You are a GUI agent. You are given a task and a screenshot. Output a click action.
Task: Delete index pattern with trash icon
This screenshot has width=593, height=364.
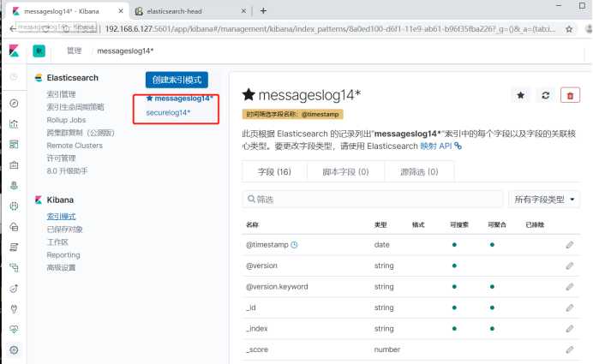(x=571, y=95)
